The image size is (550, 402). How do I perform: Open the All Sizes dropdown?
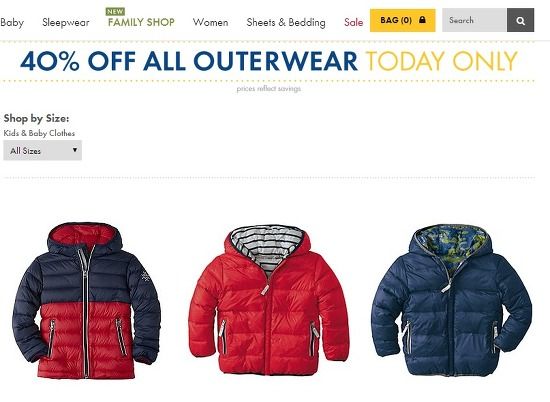pos(42,150)
